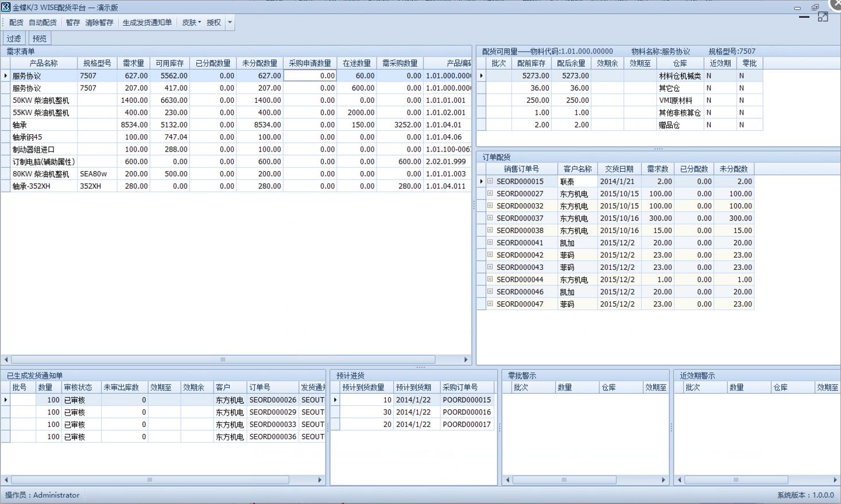Expand sales order SEORD000041
The height and width of the screenshot is (504, 841).
tap(490, 242)
